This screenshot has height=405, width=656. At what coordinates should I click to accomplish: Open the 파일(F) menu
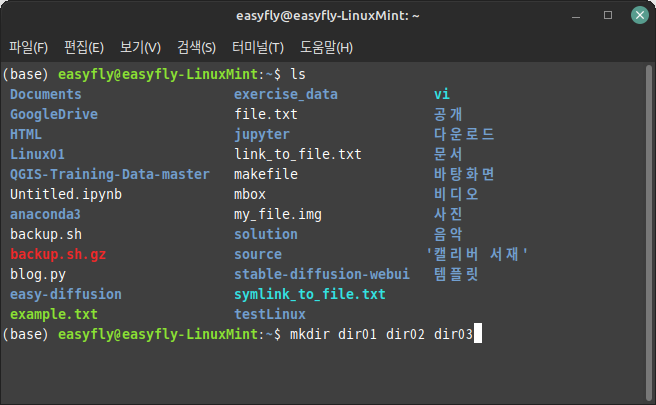click(x=28, y=47)
